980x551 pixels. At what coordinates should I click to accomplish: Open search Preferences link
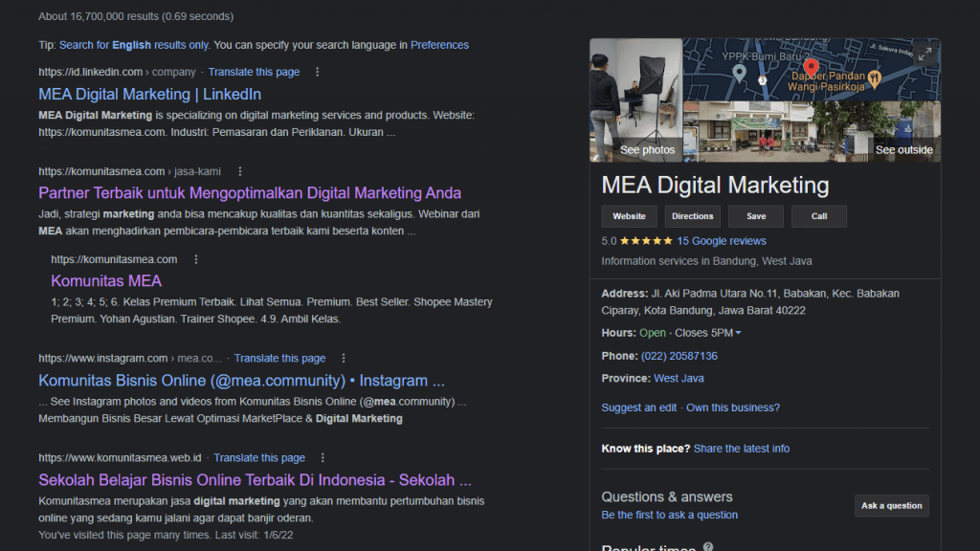pyautogui.click(x=439, y=45)
